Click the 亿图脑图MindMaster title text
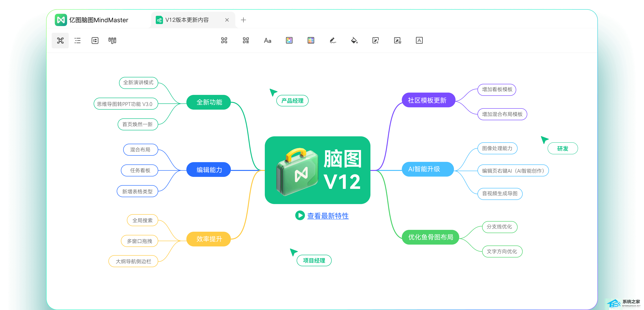This screenshot has height=310, width=644. click(x=99, y=20)
